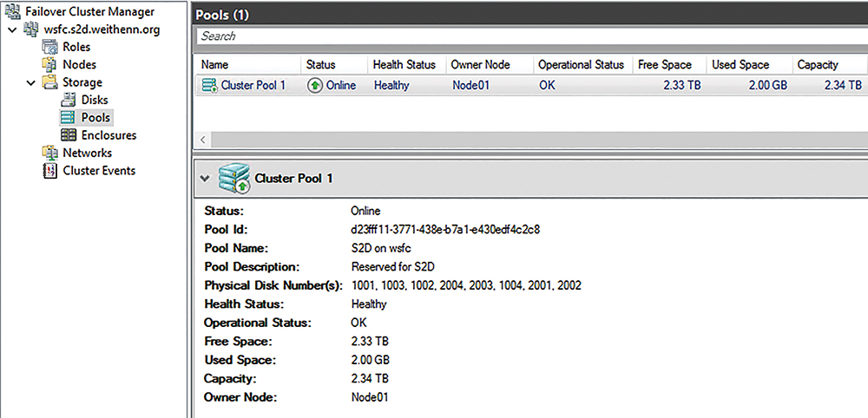Open Enclosures under Storage
868x418 pixels.
tap(109, 135)
